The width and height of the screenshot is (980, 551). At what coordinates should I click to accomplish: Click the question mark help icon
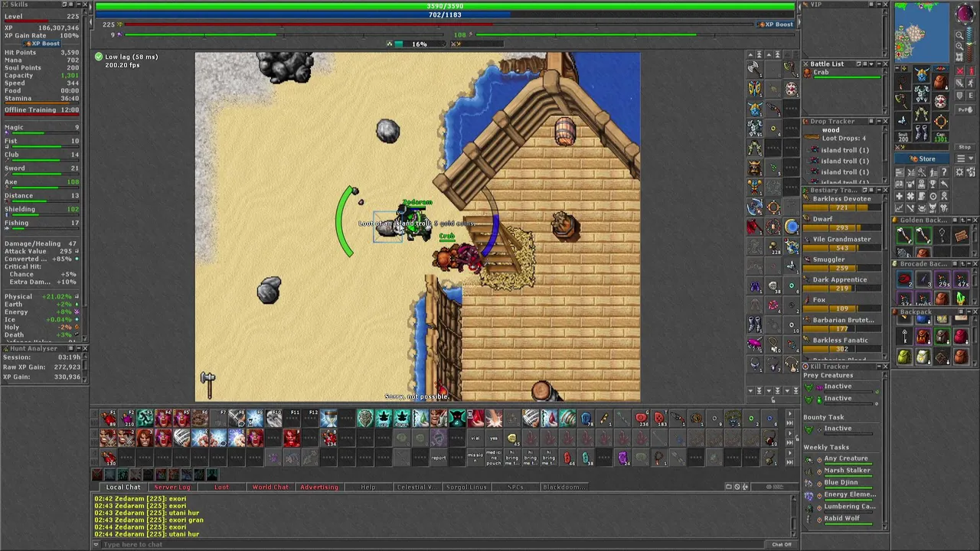coord(944,172)
